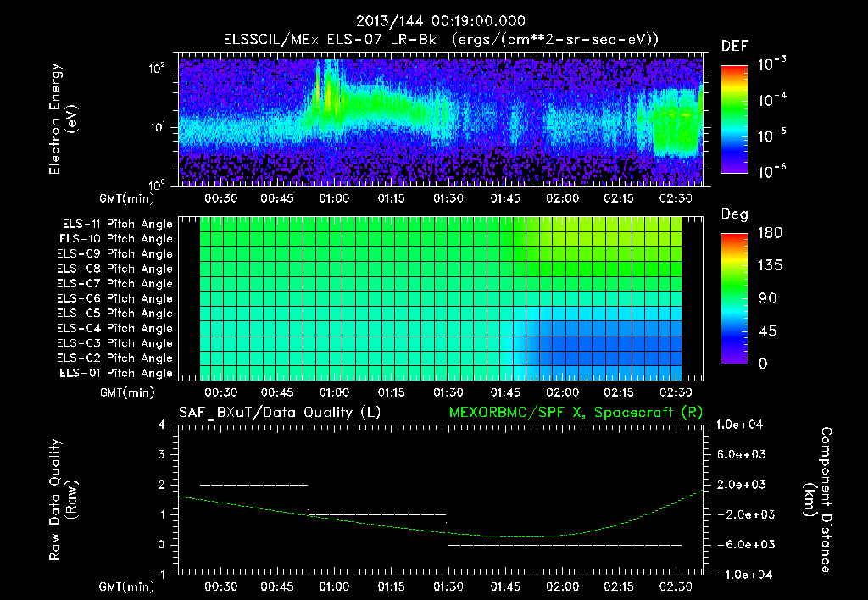The image size is (868, 600).
Task: Click the plot title date 2013/144 00:19:00.000
Action: point(441,21)
